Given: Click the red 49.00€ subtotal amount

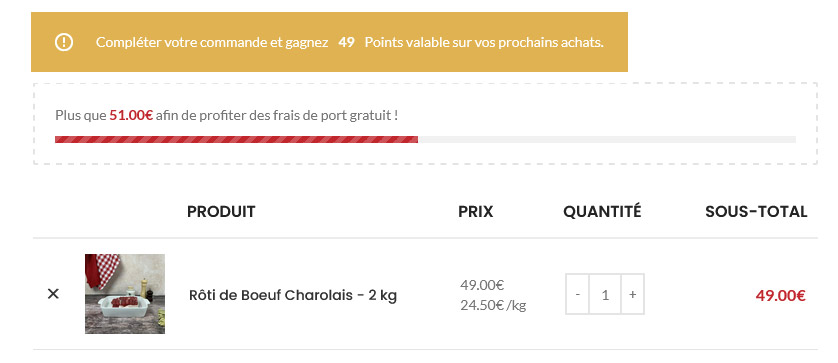Looking at the screenshot, I should point(780,295).
